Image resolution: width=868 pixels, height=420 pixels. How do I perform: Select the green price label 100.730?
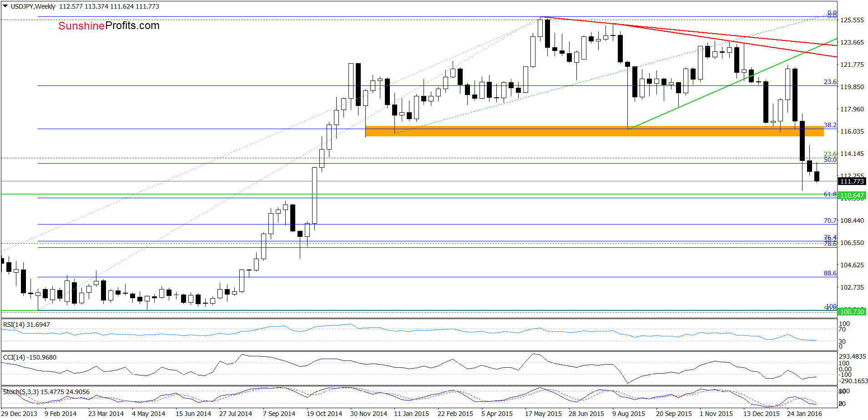[x=852, y=311]
